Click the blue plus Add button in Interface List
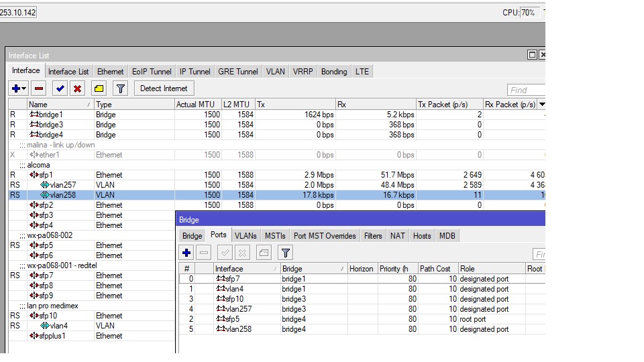Image resolution: width=644 pixels, height=362 pixels. click(16, 88)
